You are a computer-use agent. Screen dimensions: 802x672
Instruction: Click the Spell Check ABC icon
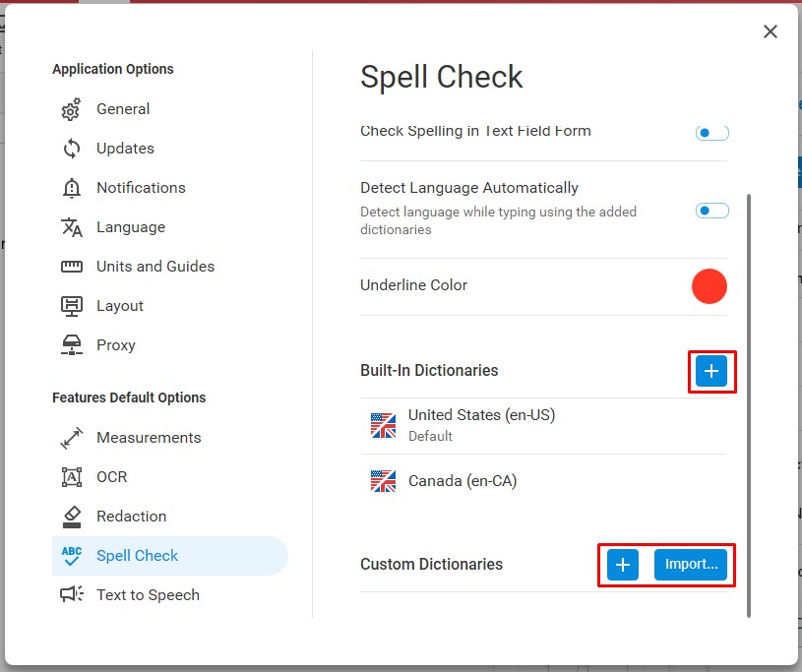(x=72, y=556)
